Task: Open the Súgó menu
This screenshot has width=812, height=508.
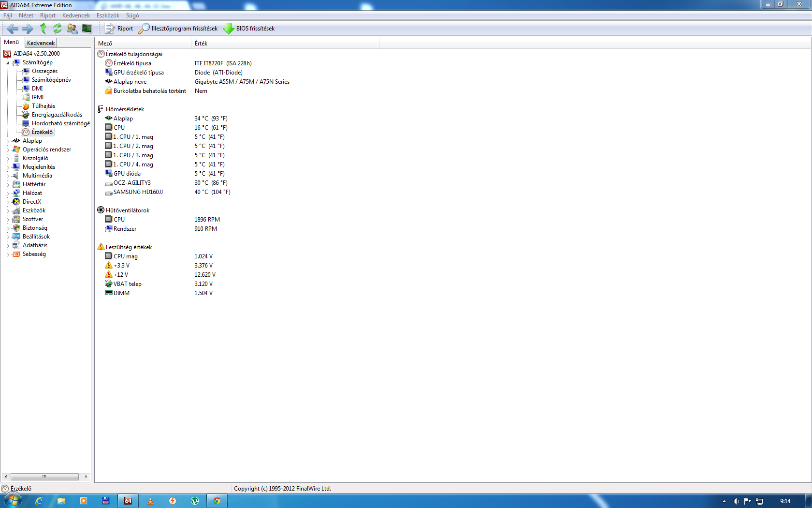Action: 132,15
